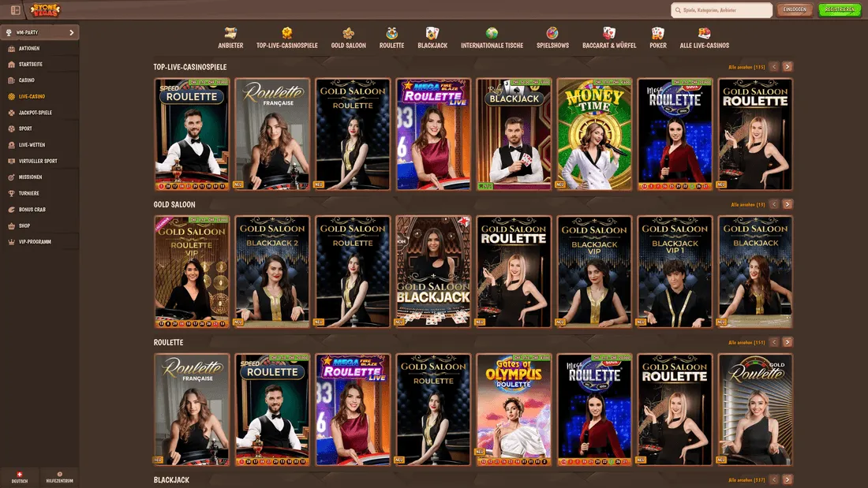Open the Deutsch language selector
The width and height of the screenshot is (868, 488).
[20, 477]
